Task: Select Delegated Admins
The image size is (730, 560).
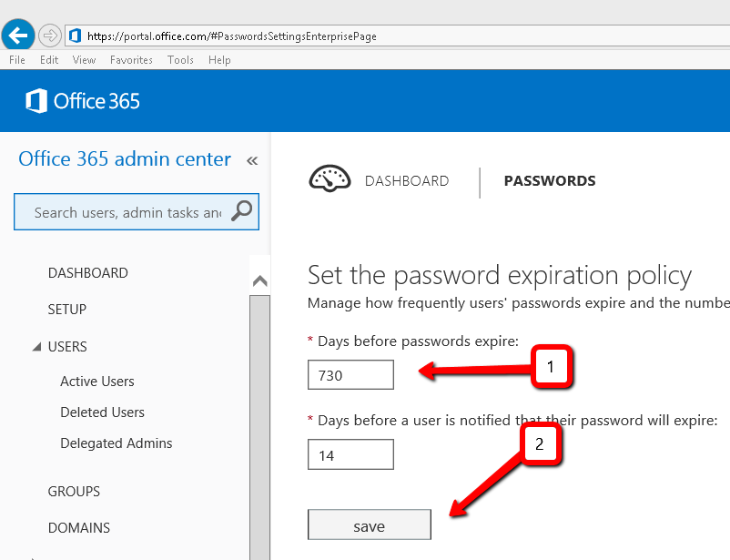Action: point(116,443)
